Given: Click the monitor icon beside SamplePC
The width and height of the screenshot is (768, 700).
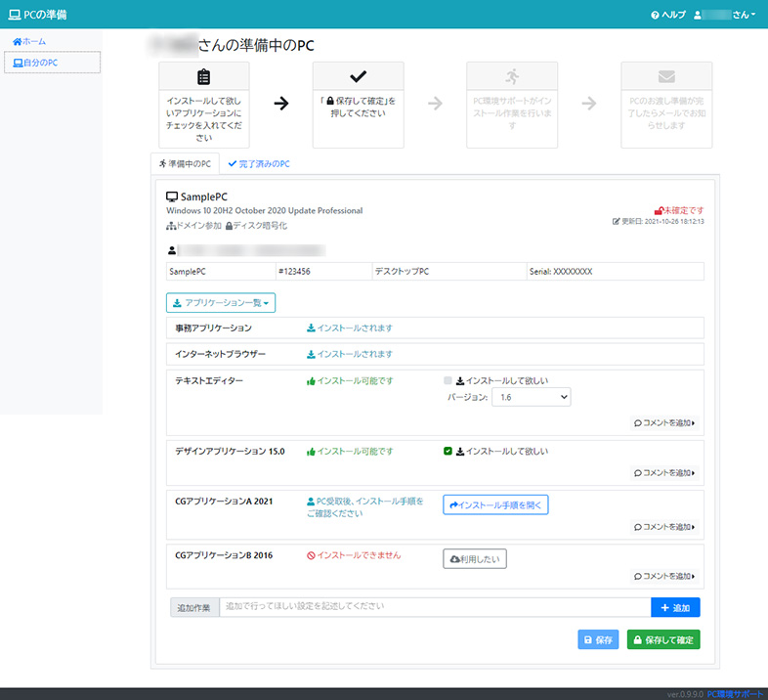Looking at the screenshot, I should (x=172, y=197).
